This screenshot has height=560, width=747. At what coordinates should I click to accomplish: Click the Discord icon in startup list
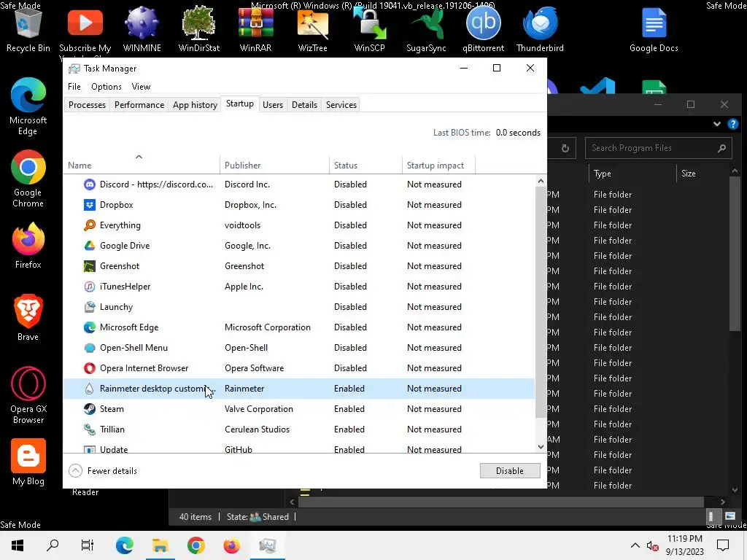[x=89, y=184]
